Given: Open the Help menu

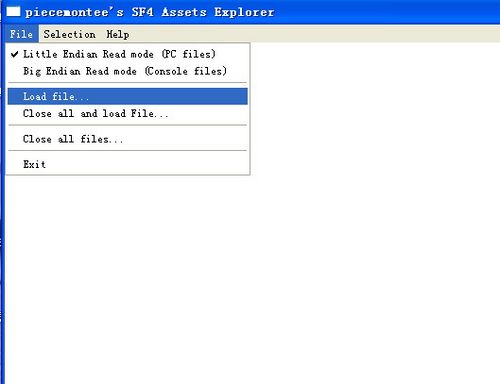Looking at the screenshot, I should click(x=118, y=34).
